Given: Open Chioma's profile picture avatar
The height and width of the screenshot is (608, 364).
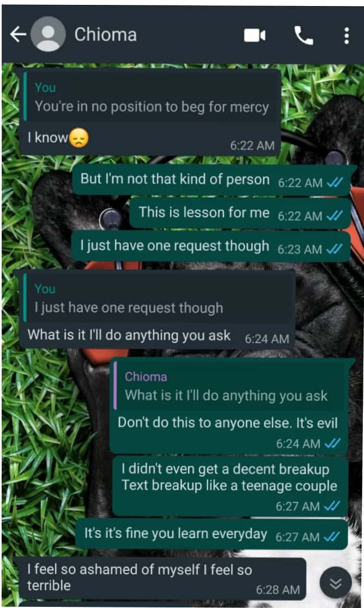Looking at the screenshot, I should [x=48, y=34].
